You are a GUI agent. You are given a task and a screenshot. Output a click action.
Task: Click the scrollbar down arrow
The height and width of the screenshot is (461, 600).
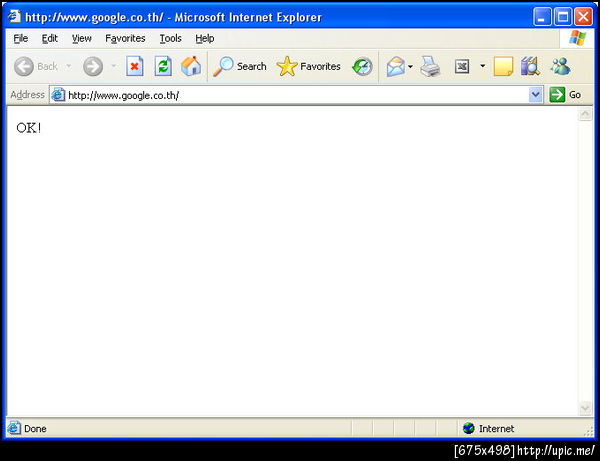click(585, 408)
